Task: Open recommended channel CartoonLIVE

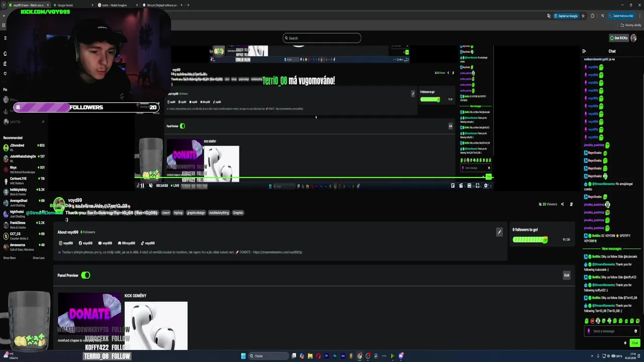Action: 24,180
